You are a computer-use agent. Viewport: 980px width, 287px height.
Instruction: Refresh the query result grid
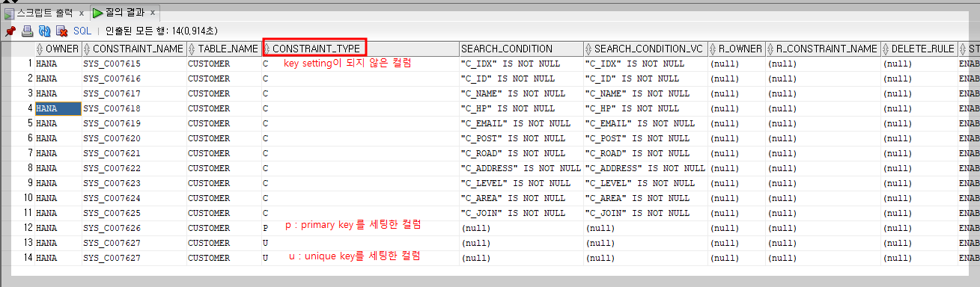click(44, 31)
